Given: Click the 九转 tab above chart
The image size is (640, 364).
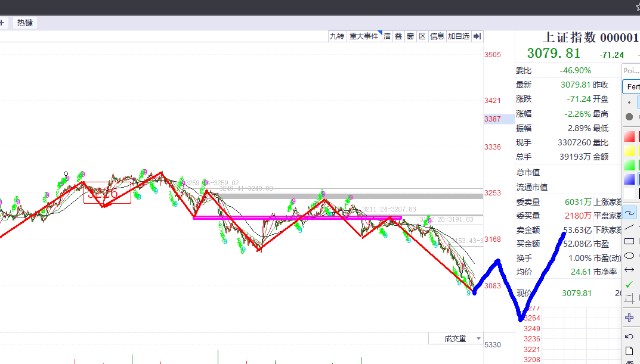Looking at the screenshot, I should point(337,36).
